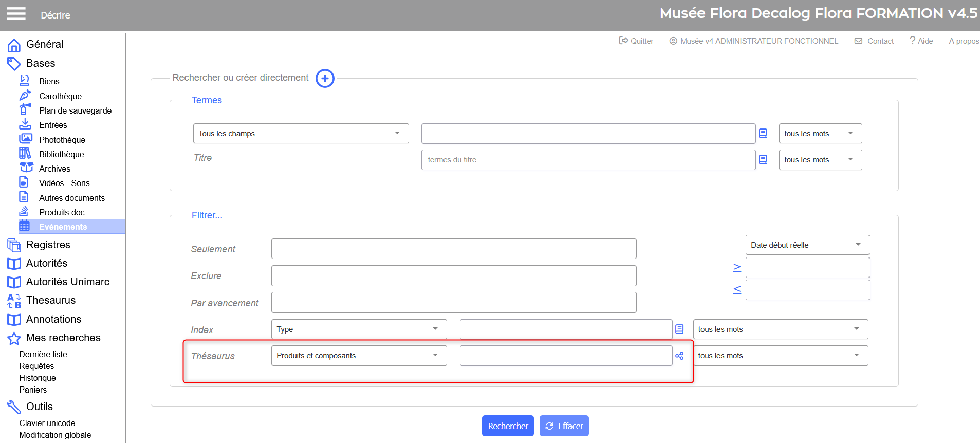Open index list icon beside Titre field
Image resolution: width=980 pixels, height=443 pixels.
pyautogui.click(x=763, y=160)
